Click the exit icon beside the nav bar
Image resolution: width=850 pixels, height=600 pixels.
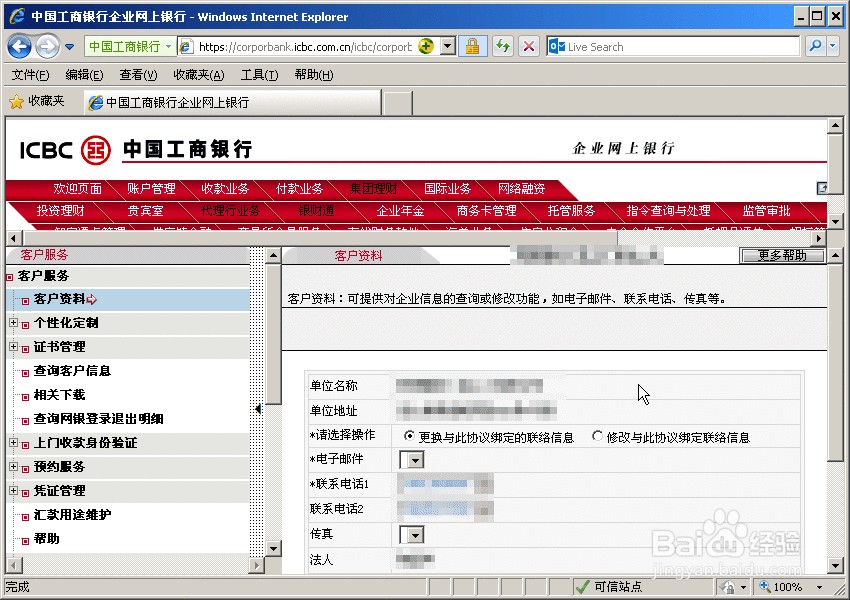point(822,189)
